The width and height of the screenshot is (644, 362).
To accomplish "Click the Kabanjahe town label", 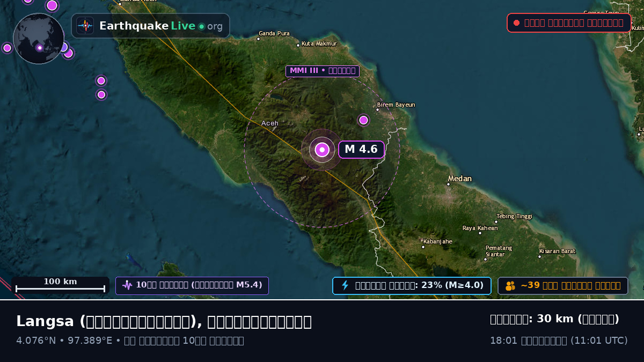I will click(437, 242).
